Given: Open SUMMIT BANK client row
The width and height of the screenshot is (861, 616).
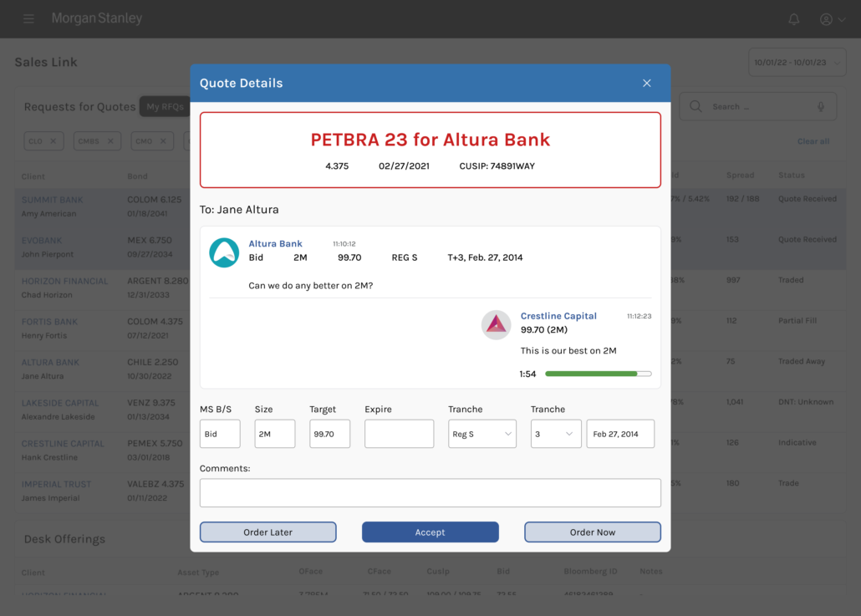Looking at the screenshot, I should tap(52, 200).
